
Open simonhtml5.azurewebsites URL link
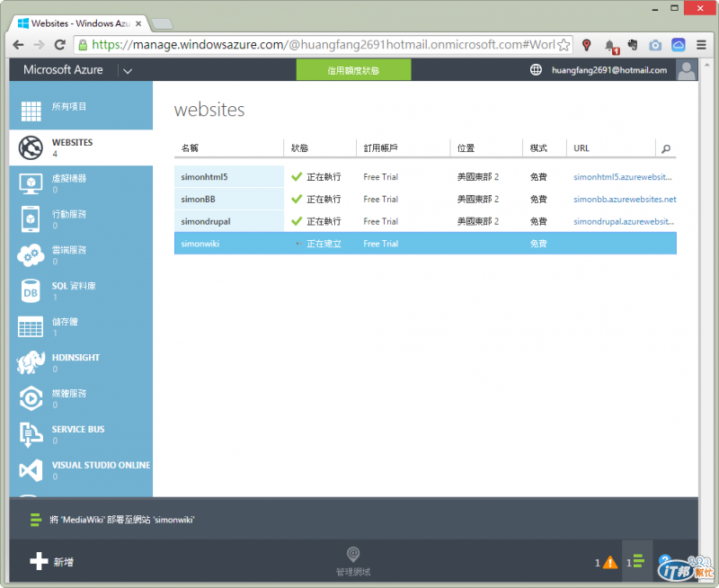(x=622, y=176)
